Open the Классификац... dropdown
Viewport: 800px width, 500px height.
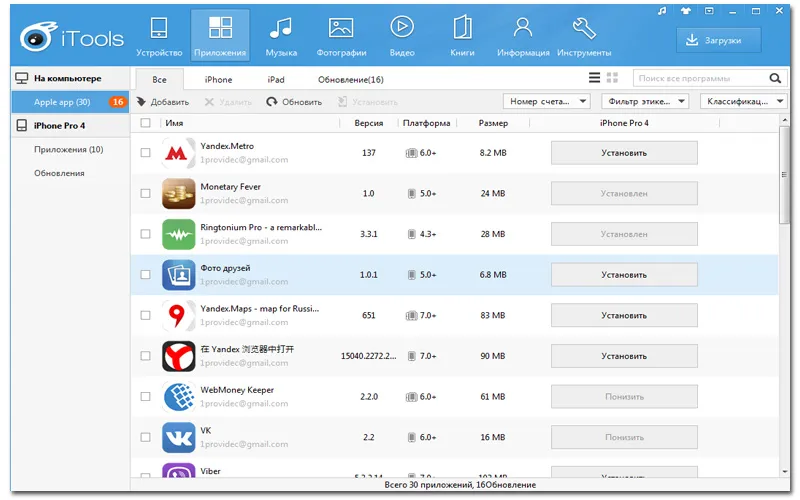click(x=744, y=102)
